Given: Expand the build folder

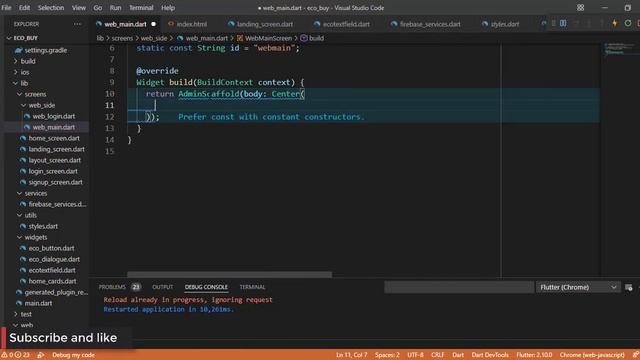Looking at the screenshot, I should 28,61.
